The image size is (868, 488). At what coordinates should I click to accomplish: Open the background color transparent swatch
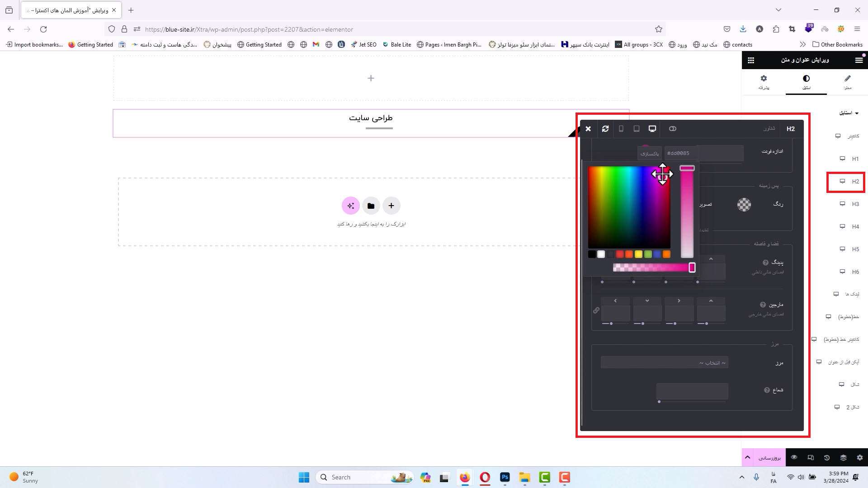coord(744,205)
